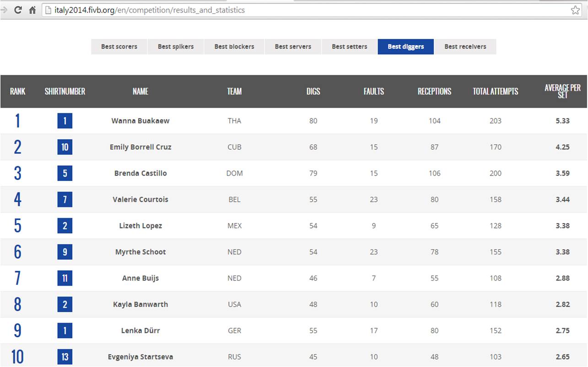588x367 pixels.
Task: Click the Digs column header
Action: 313,91
